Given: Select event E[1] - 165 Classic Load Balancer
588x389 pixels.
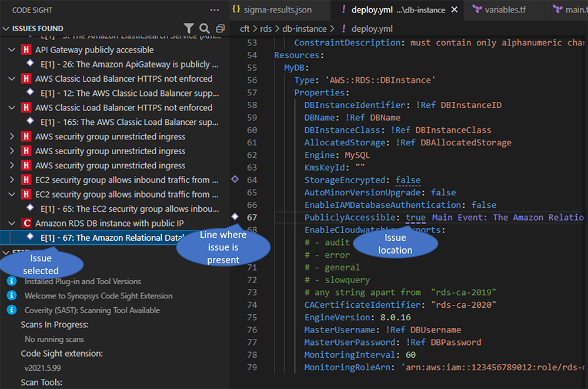Looking at the screenshot, I should coord(129,122).
